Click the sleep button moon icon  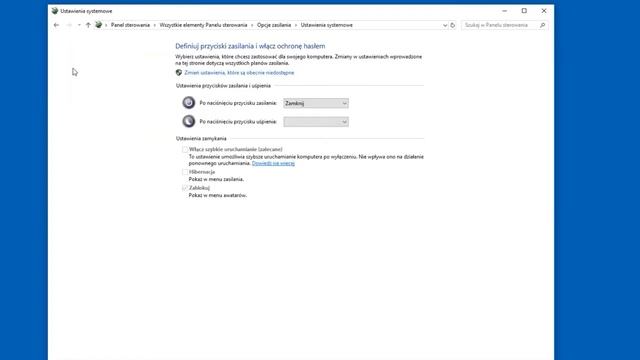coord(189,121)
